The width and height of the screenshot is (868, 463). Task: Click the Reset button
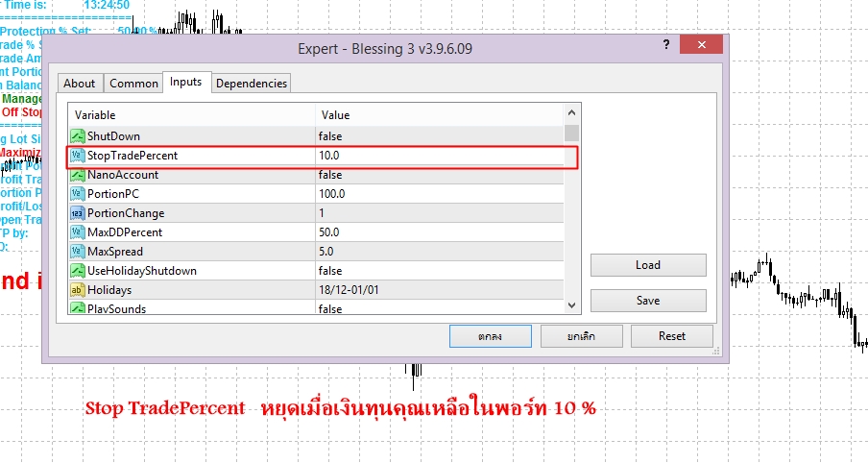(x=672, y=336)
